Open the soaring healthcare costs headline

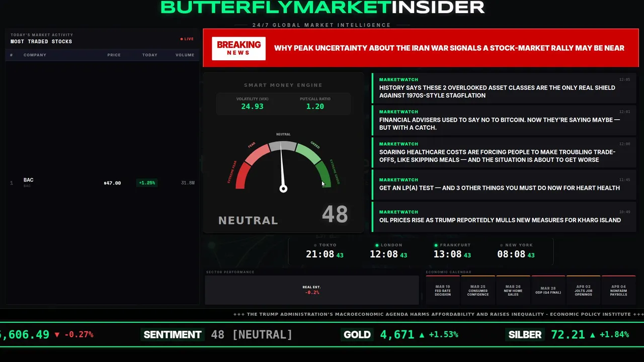click(505, 152)
